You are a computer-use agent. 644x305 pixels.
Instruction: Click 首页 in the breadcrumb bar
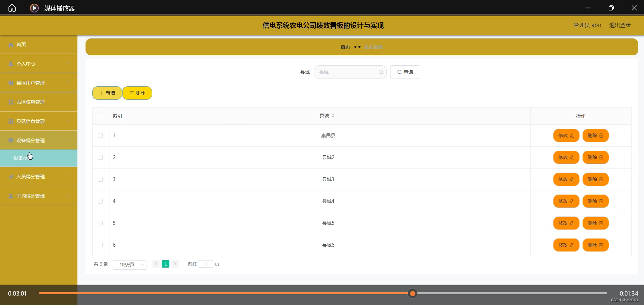click(345, 47)
